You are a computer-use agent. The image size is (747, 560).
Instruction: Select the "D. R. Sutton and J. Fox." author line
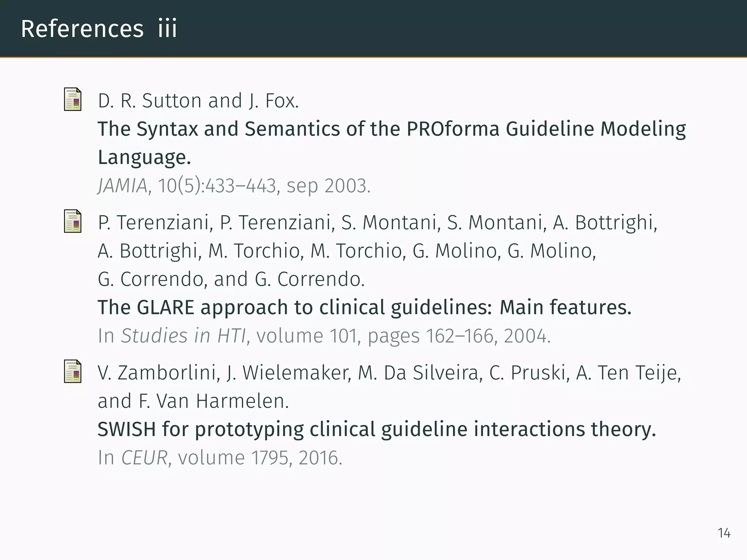pos(198,101)
